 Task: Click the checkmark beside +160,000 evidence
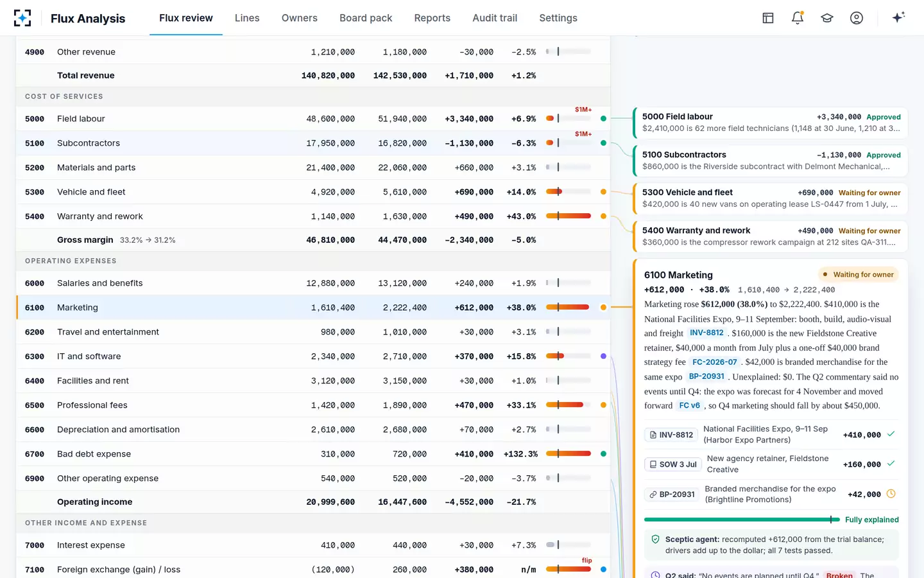(x=891, y=464)
